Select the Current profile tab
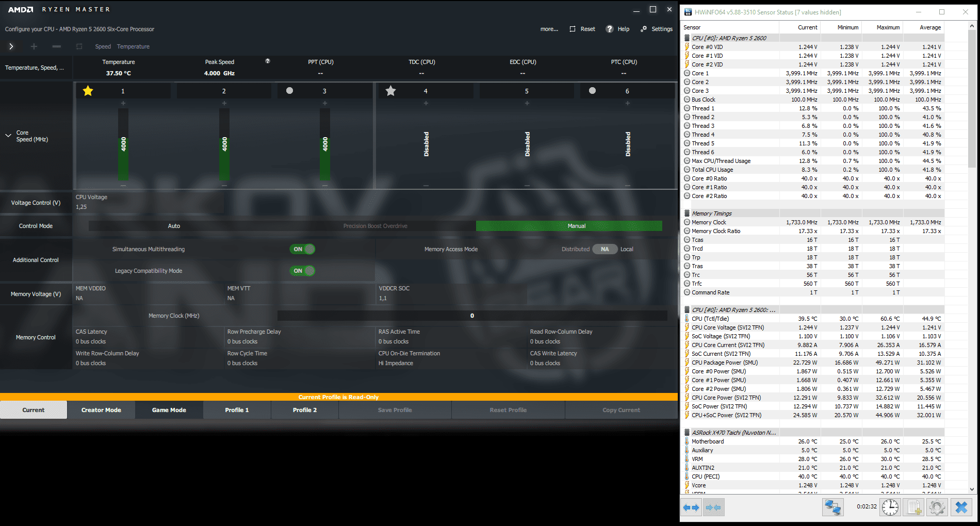This screenshot has height=526, width=980. pos(34,410)
